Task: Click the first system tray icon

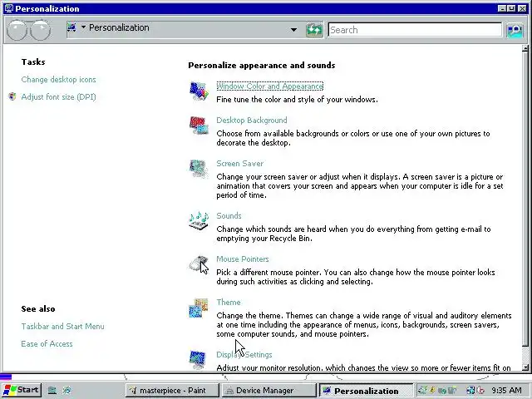Action: click(421, 390)
